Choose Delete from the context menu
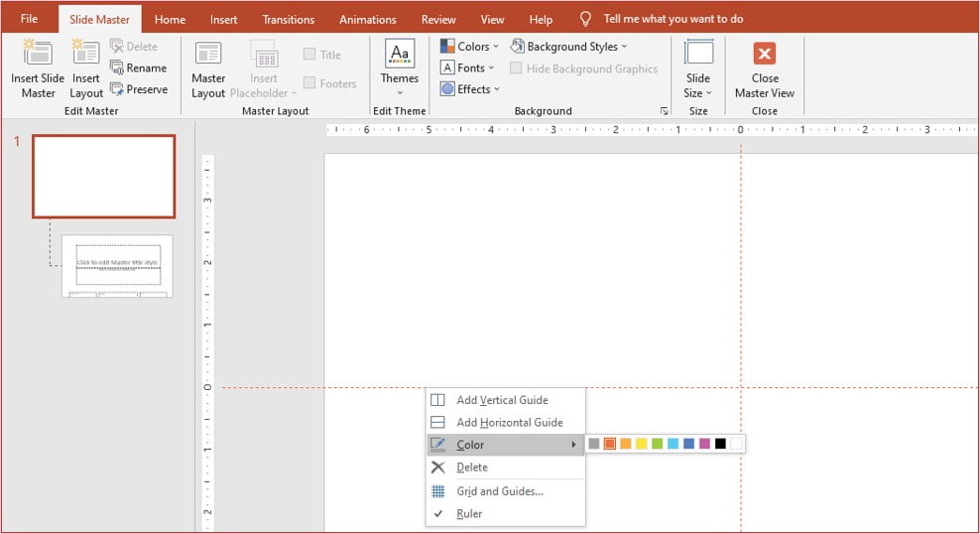This screenshot has height=534, width=980. click(x=506, y=467)
